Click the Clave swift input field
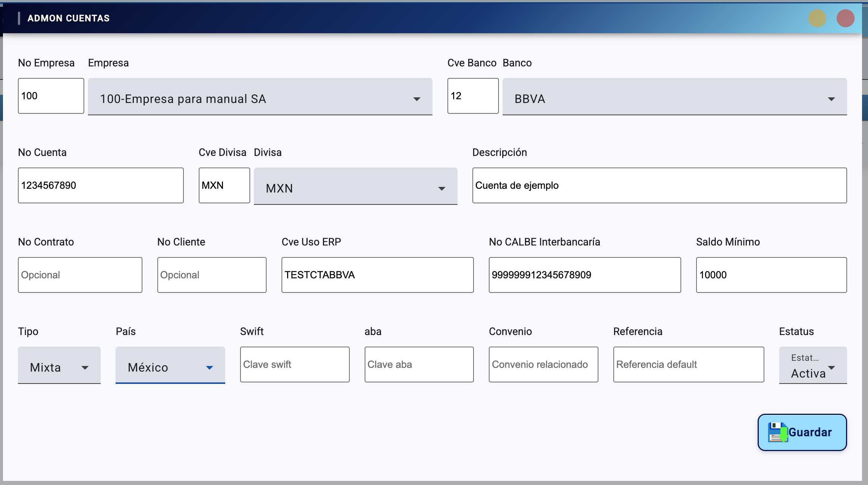 tap(295, 364)
